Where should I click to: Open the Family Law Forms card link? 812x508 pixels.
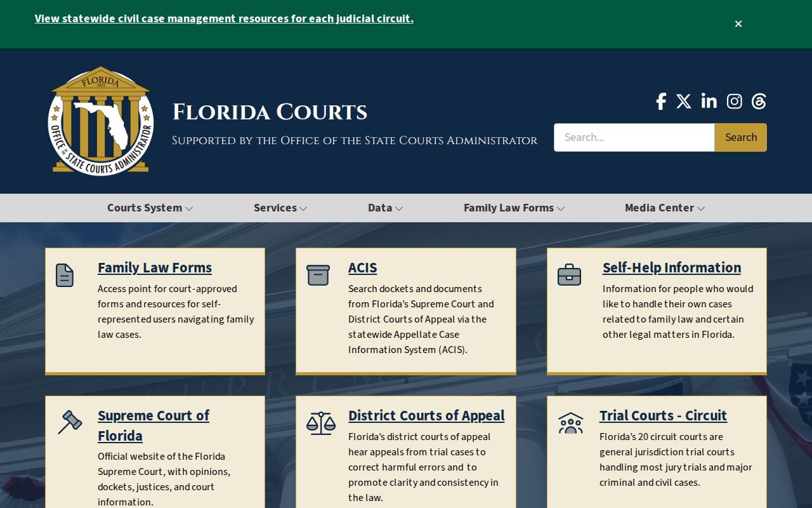(x=155, y=267)
